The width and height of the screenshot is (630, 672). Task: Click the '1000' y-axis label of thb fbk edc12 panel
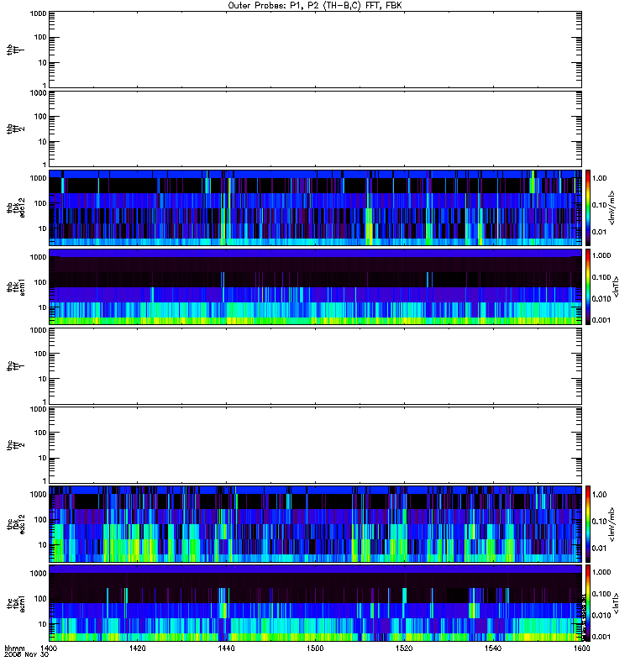click(x=38, y=178)
